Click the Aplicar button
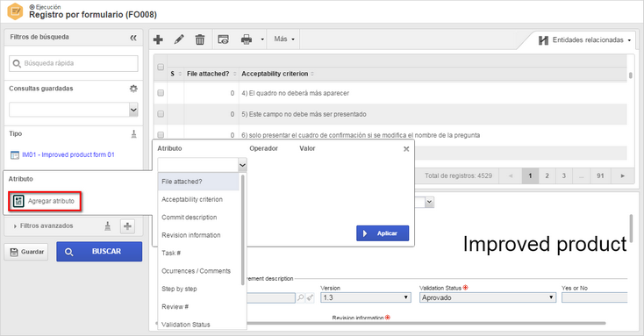Image resolution: width=644 pixels, height=336 pixels. point(383,233)
